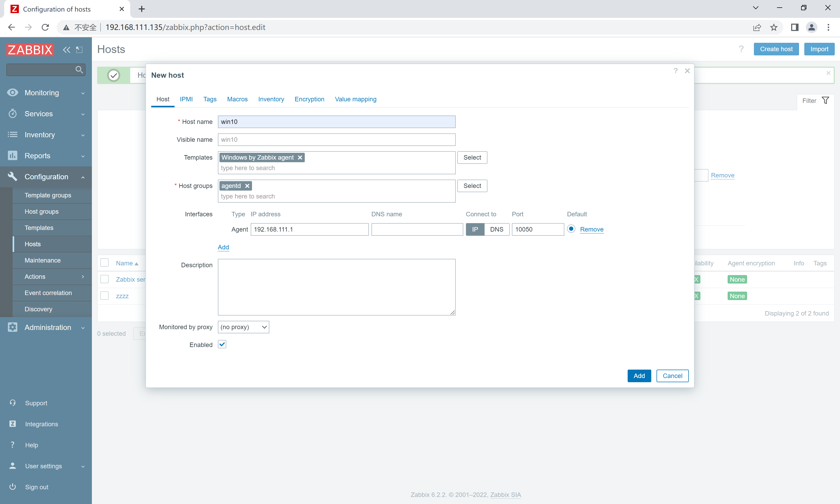Switch to the IPMI tab
The image size is (840, 504).
point(186,99)
